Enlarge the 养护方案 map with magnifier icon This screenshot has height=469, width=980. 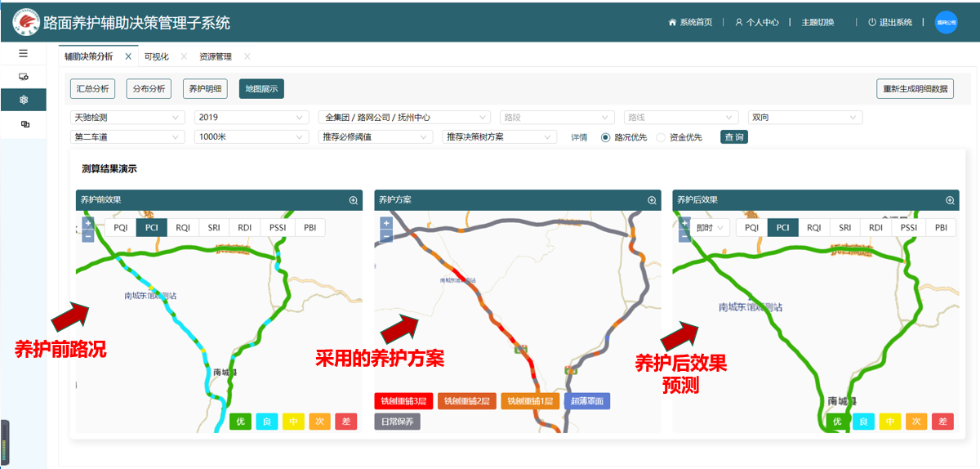[x=652, y=200]
